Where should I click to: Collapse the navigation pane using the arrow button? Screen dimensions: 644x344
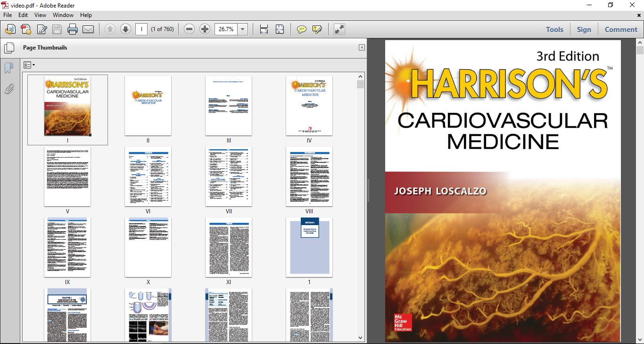(362, 48)
